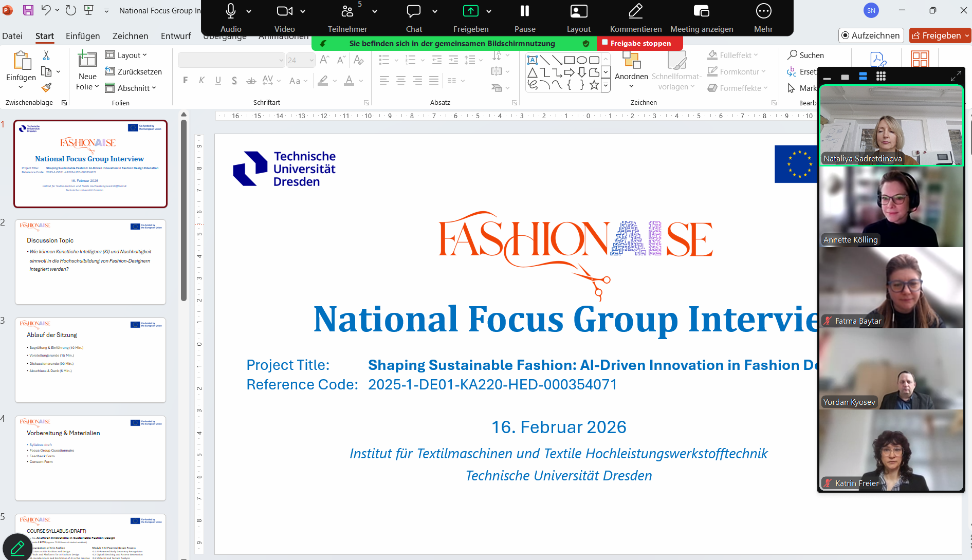The width and height of the screenshot is (972, 560).
Task: Click the Redo icon in title bar
Action: pyautogui.click(x=71, y=10)
